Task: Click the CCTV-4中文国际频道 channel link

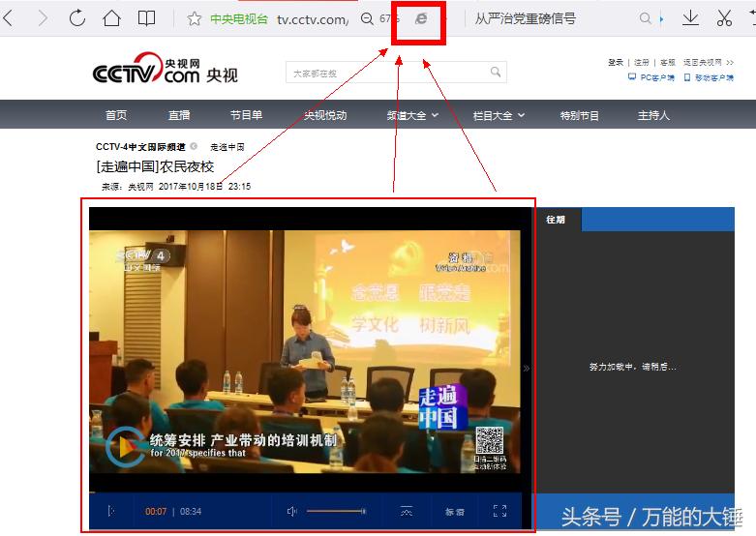Action: point(140,146)
